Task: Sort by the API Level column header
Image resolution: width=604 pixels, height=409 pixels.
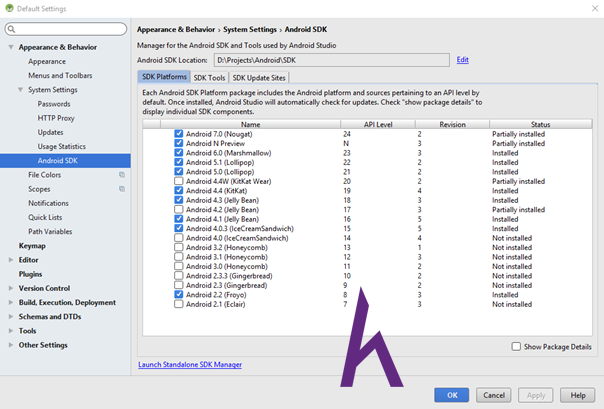Action: [378, 124]
